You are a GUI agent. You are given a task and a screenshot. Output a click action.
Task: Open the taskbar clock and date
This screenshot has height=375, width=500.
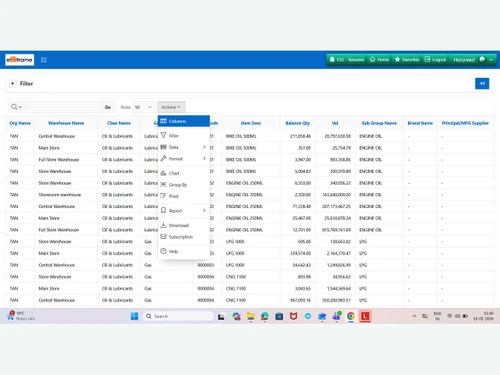point(483,316)
